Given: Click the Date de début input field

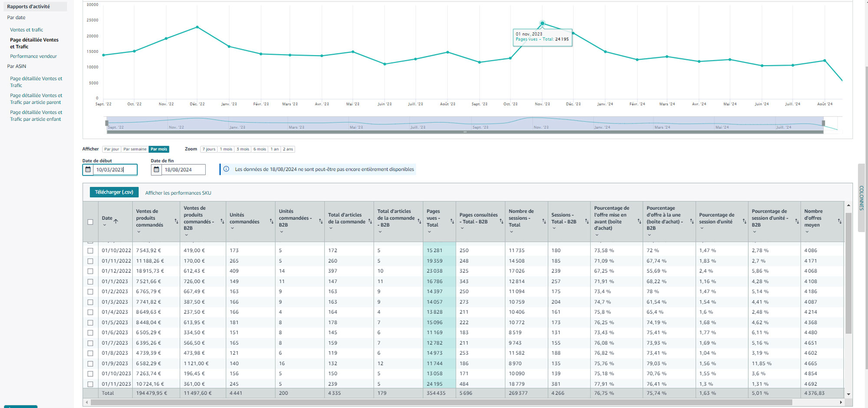Looking at the screenshot, I should (x=115, y=170).
